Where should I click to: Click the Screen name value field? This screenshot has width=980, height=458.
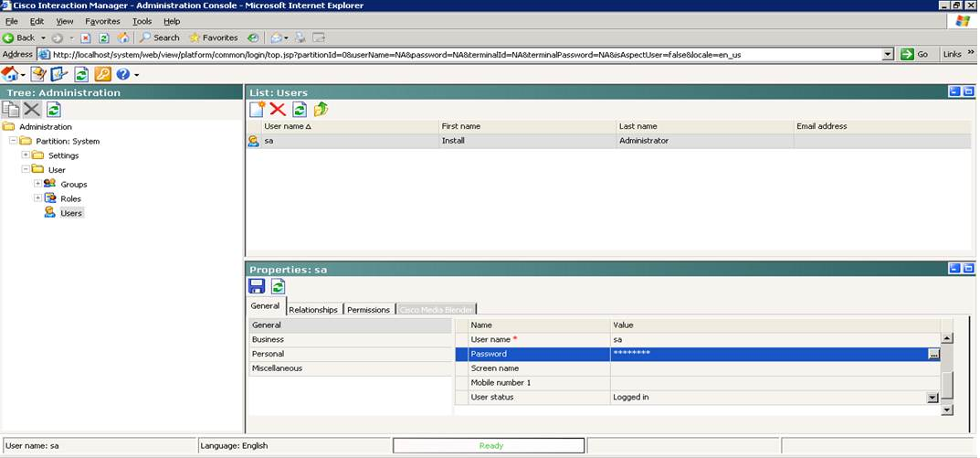click(775, 368)
